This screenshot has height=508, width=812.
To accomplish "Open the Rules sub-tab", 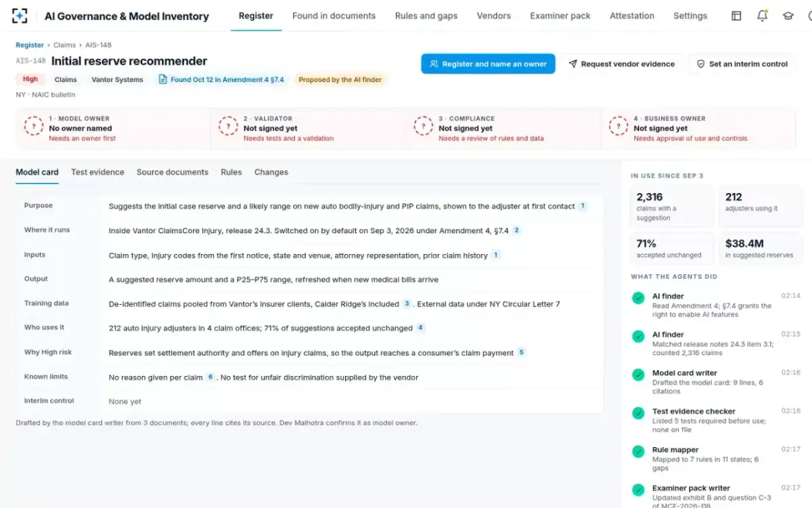I will point(231,172).
